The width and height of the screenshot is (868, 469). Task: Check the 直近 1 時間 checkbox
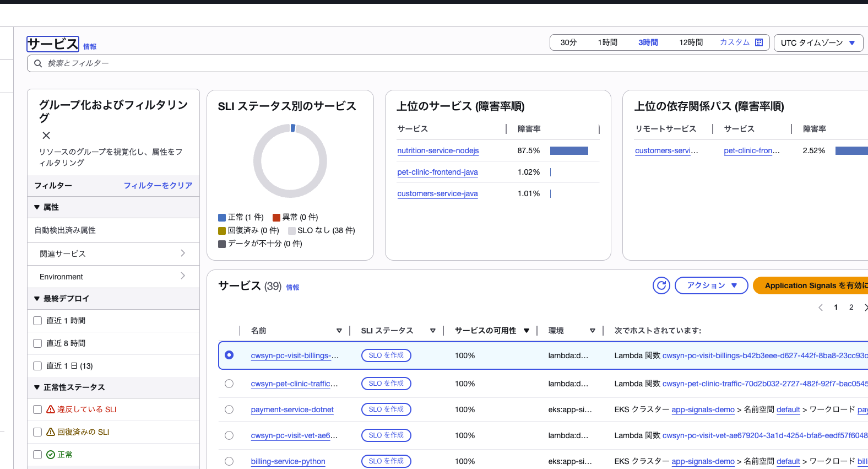(37, 321)
